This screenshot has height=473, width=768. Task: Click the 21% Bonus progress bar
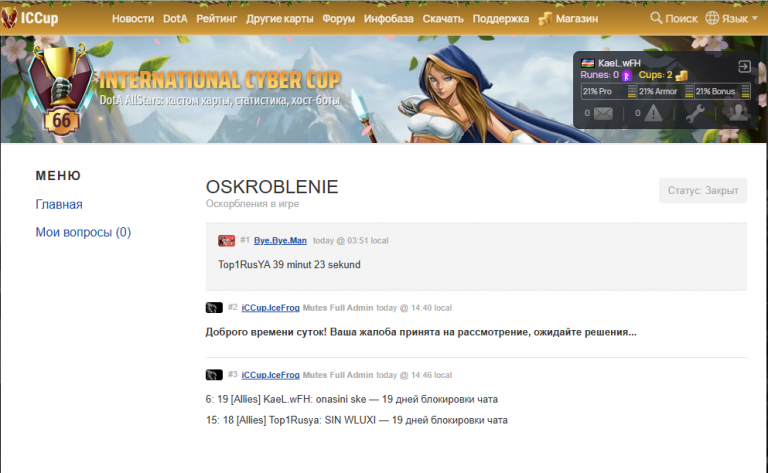click(722, 91)
